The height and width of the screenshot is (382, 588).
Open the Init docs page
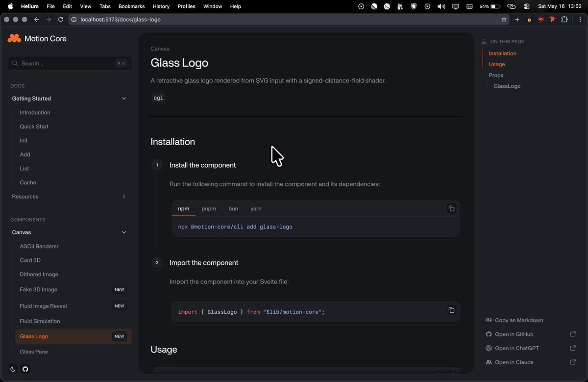pyautogui.click(x=24, y=141)
